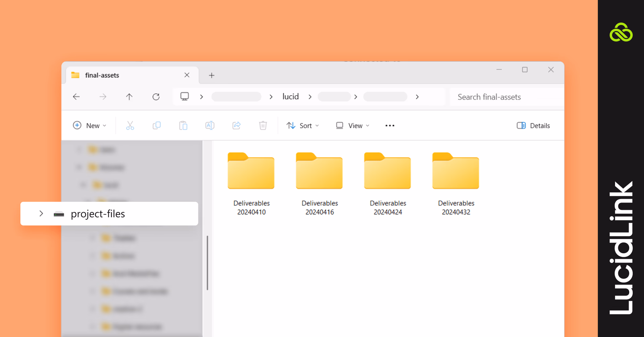Navigate back to previous folder

click(76, 97)
